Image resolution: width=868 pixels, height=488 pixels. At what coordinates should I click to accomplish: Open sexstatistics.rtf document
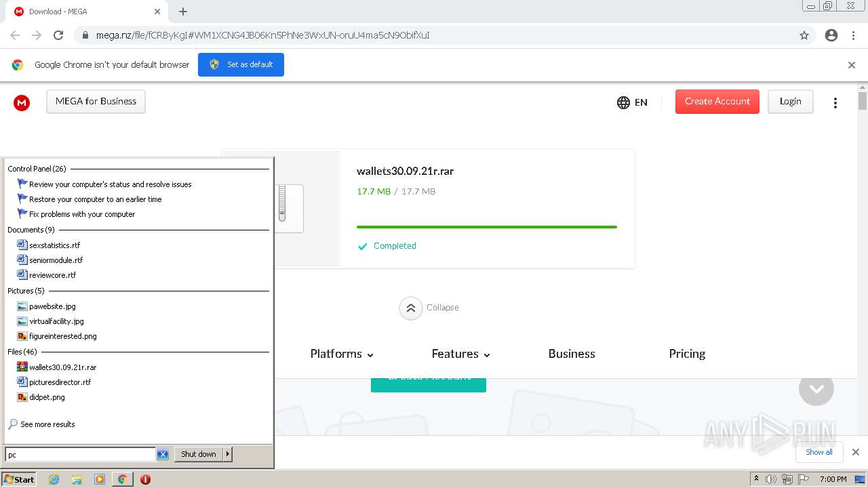49,245
